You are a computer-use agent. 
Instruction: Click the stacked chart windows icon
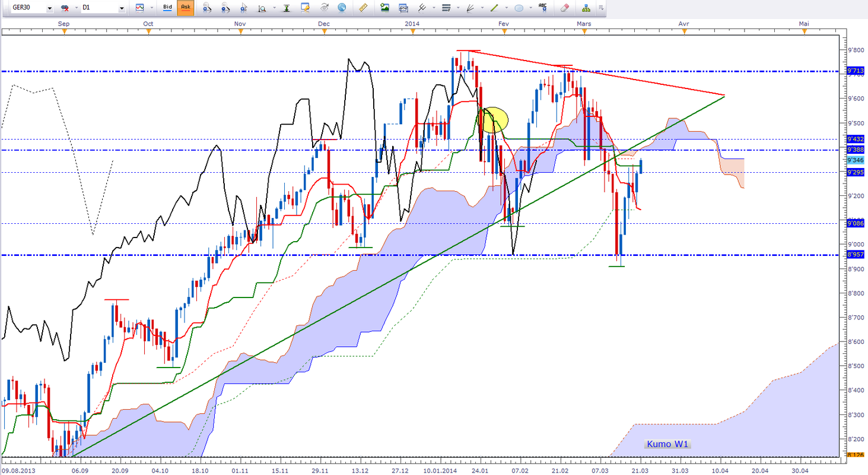coord(403,9)
